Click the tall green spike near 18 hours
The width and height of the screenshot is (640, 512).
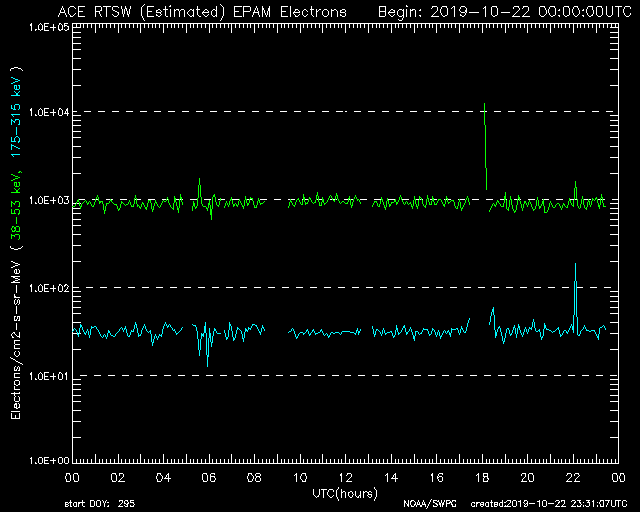pos(485,130)
